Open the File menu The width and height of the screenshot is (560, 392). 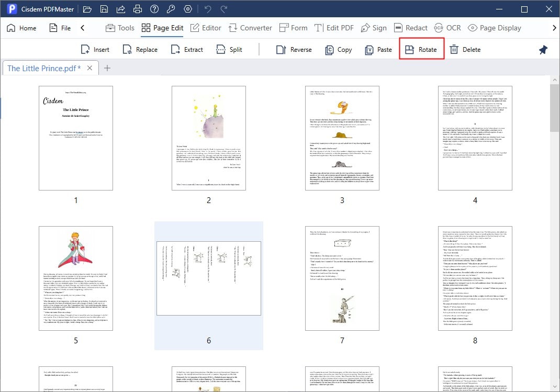coord(60,28)
